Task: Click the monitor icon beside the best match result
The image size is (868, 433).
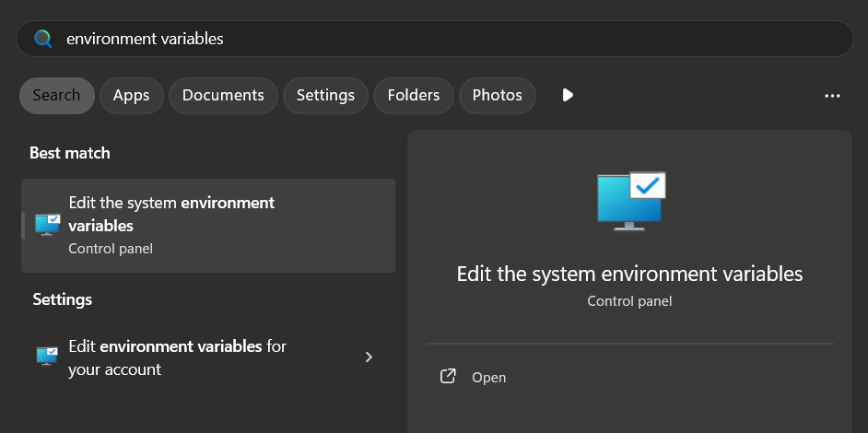Action: tap(47, 225)
